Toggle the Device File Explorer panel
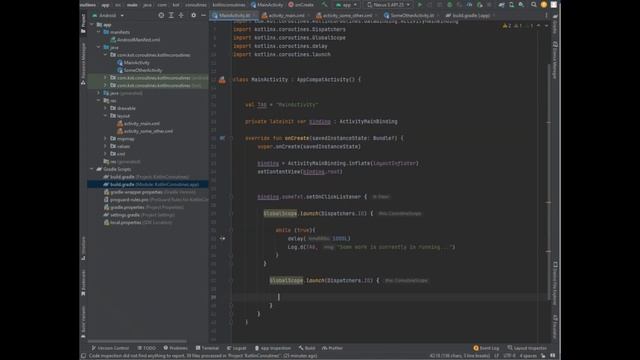Image resolution: width=640 pixels, height=360 pixels. point(555,283)
